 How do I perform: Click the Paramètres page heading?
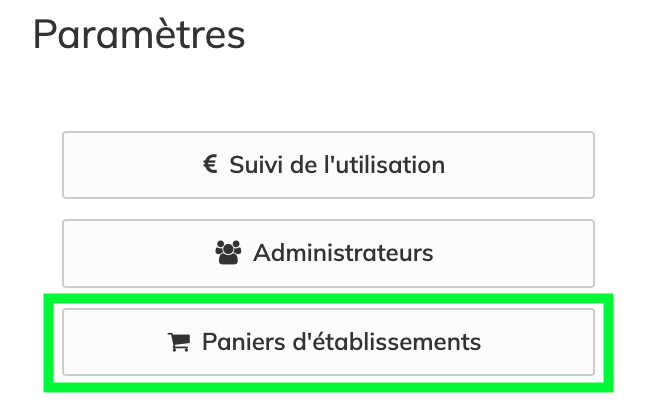click(x=139, y=35)
